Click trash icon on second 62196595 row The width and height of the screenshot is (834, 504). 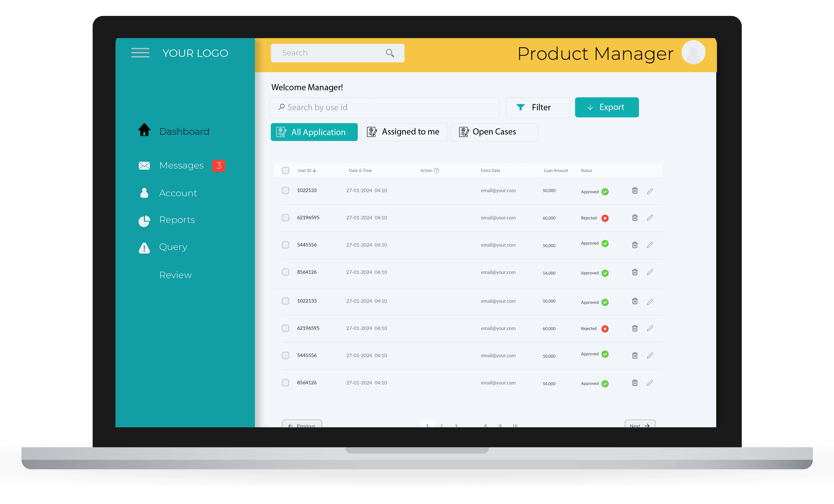tap(635, 328)
